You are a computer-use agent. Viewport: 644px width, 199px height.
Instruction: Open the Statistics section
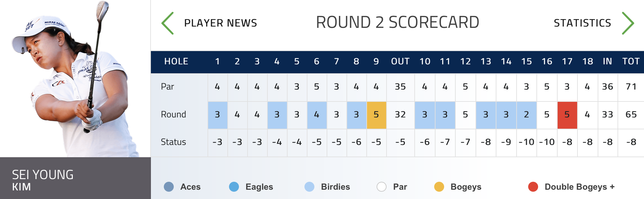(x=582, y=23)
